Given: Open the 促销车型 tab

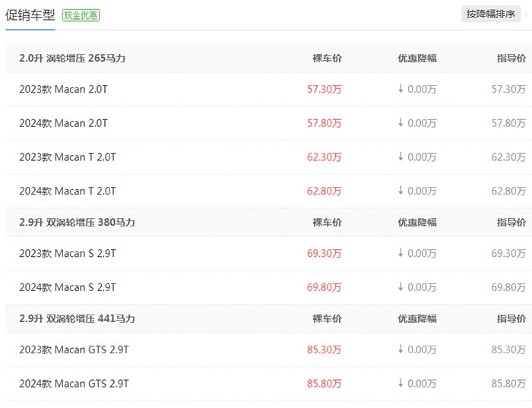Looking at the screenshot, I should point(30,15).
